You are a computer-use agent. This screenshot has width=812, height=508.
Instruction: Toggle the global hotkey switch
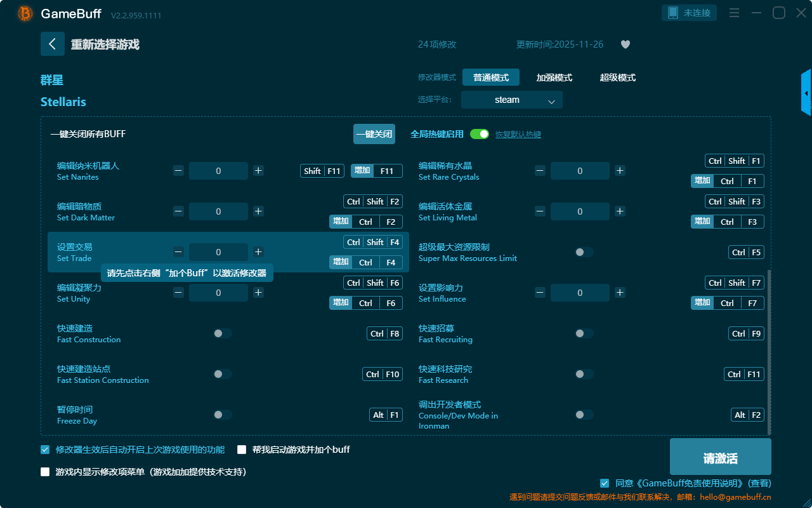tap(480, 134)
